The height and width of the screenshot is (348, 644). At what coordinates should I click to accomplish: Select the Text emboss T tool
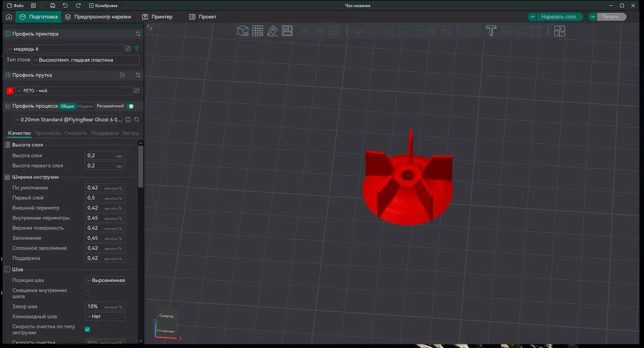coord(491,31)
